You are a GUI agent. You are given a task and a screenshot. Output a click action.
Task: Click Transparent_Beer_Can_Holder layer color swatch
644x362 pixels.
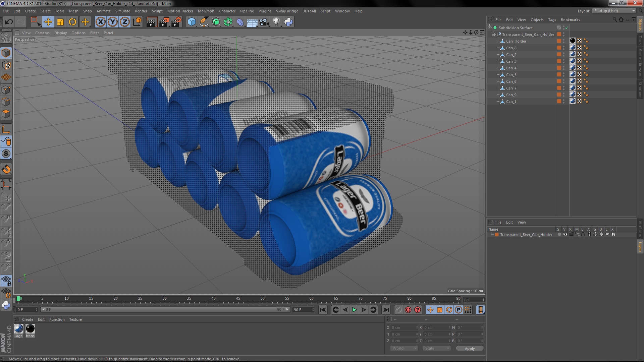[497, 235]
